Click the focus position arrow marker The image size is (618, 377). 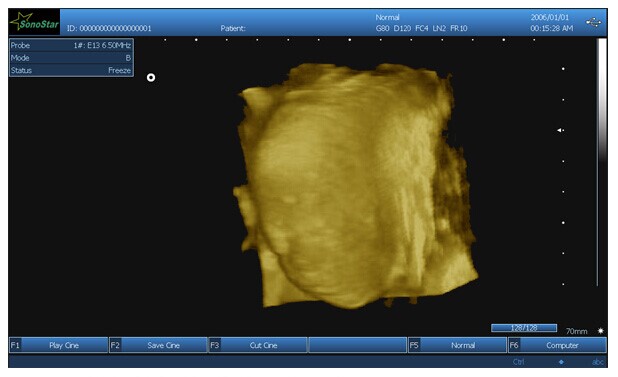[x=560, y=130]
